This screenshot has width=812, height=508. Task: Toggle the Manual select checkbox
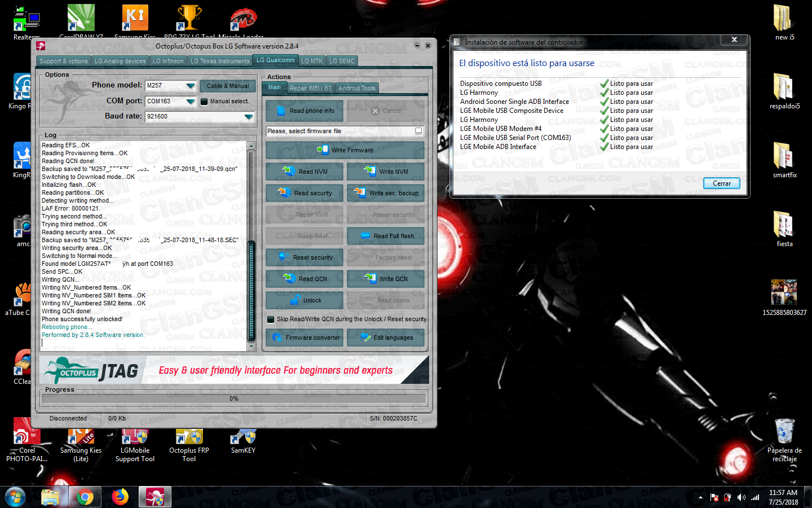tap(204, 102)
